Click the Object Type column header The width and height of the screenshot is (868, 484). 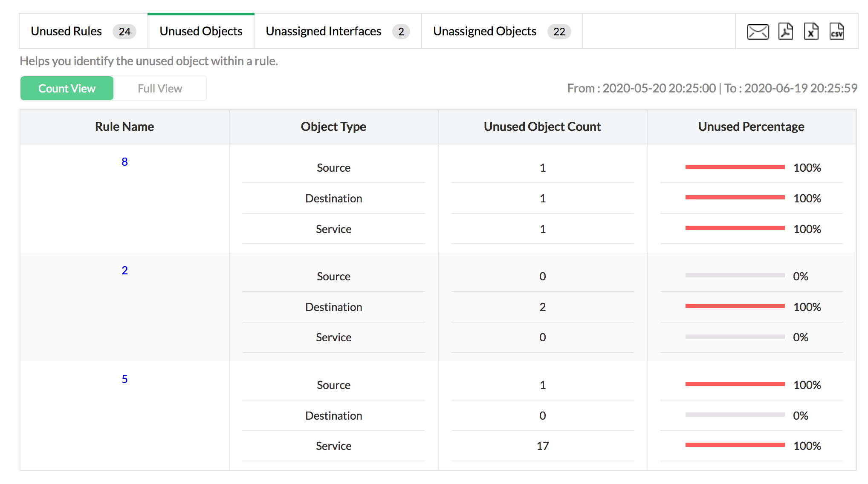333,127
